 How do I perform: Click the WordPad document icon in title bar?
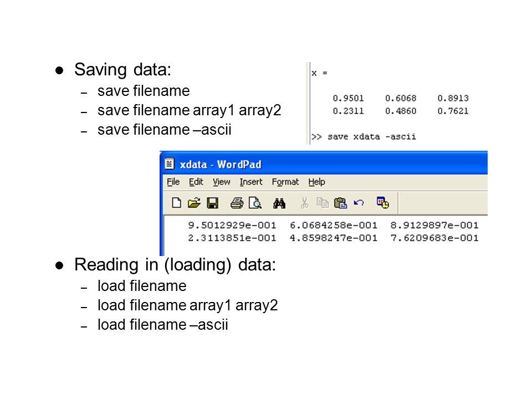click(x=170, y=164)
